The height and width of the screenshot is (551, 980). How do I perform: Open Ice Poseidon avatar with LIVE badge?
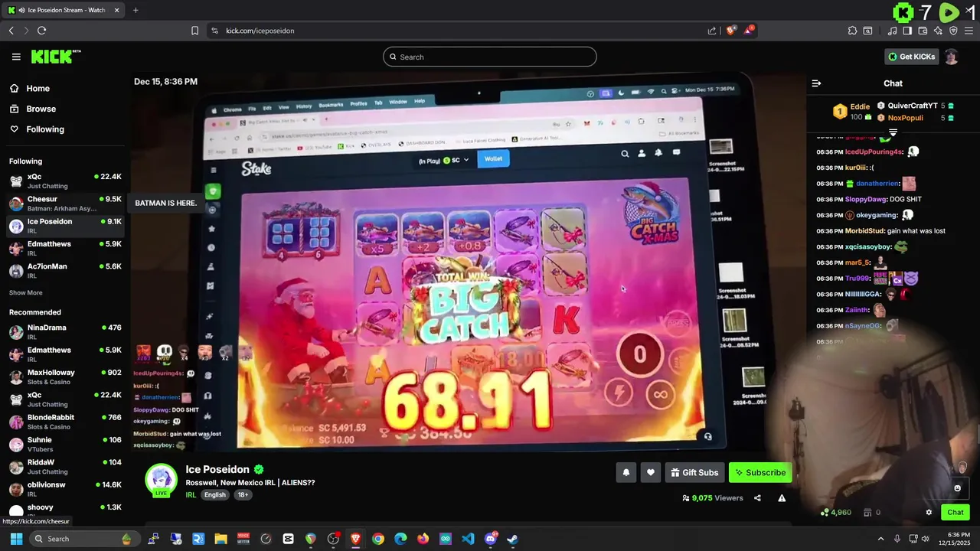point(161,480)
